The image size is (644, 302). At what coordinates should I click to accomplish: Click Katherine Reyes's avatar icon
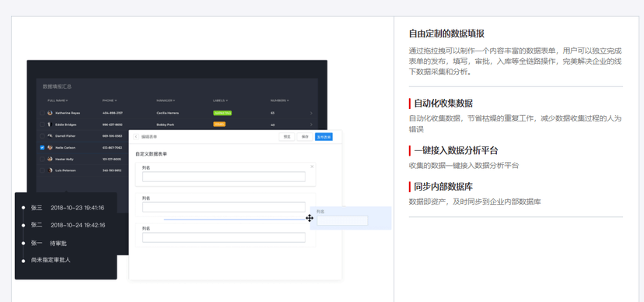50,113
